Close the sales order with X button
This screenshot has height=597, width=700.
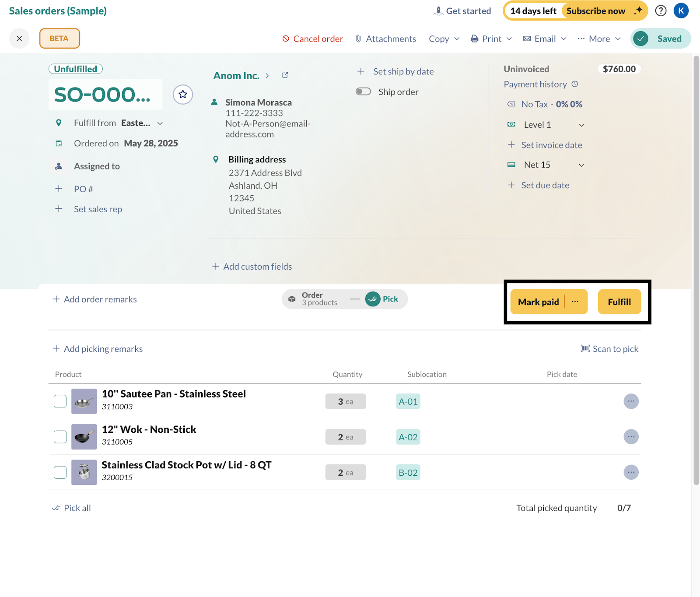19,39
